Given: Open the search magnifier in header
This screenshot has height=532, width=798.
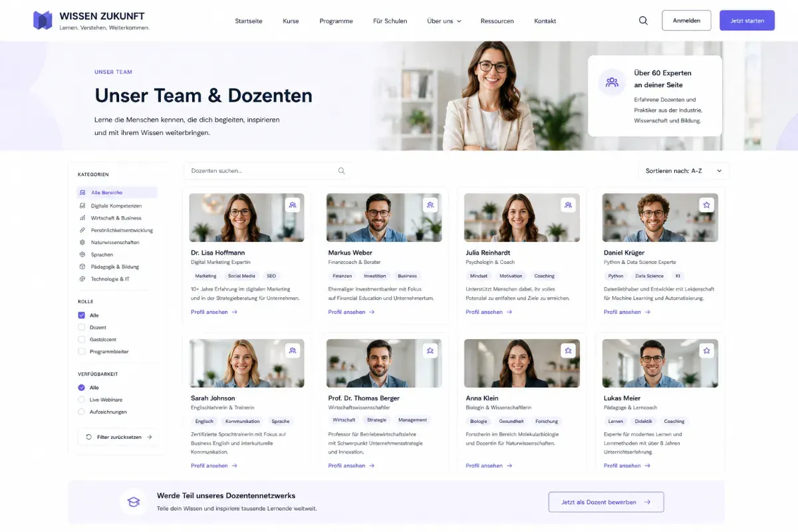Looking at the screenshot, I should 643,21.
